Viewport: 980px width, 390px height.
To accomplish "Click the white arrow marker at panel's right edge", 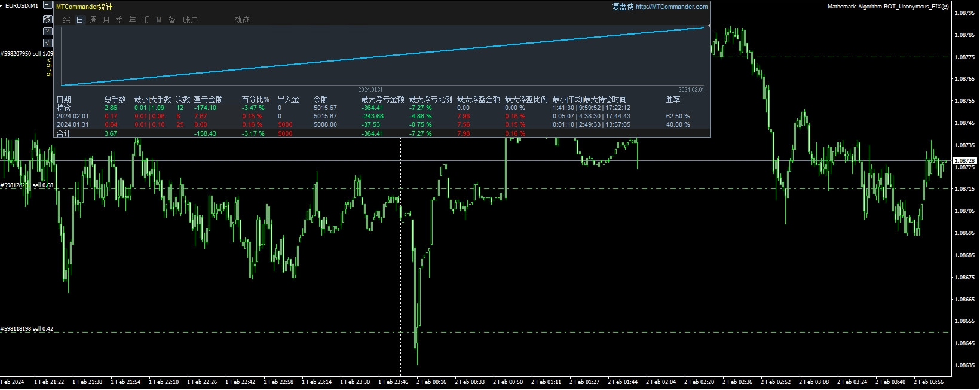I will point(709,26).
